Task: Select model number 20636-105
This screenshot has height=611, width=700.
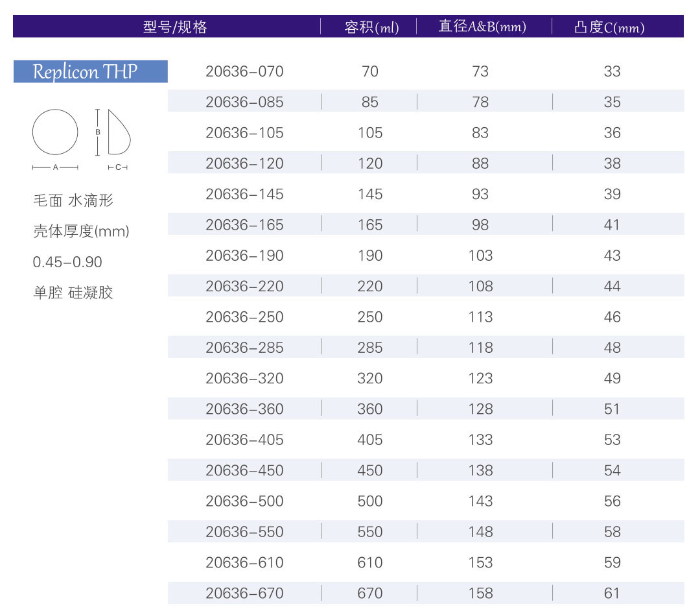Action: (244, 133)
